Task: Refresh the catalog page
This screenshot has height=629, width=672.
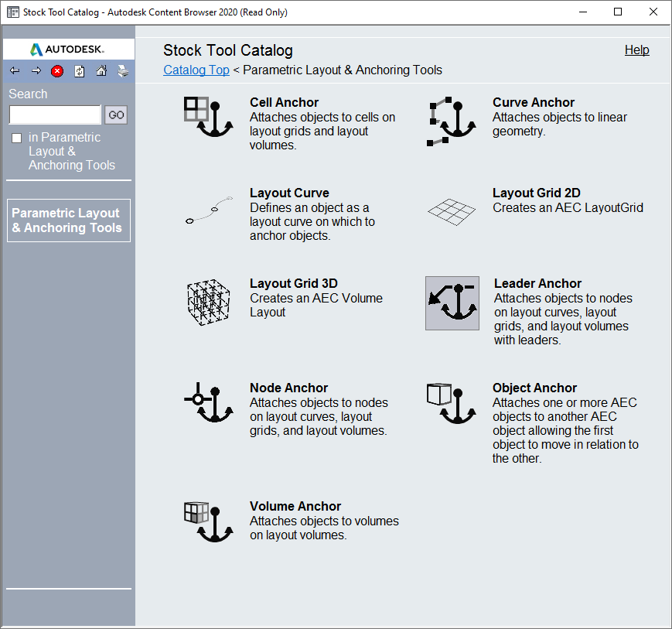Action: (x=79, y=70)
